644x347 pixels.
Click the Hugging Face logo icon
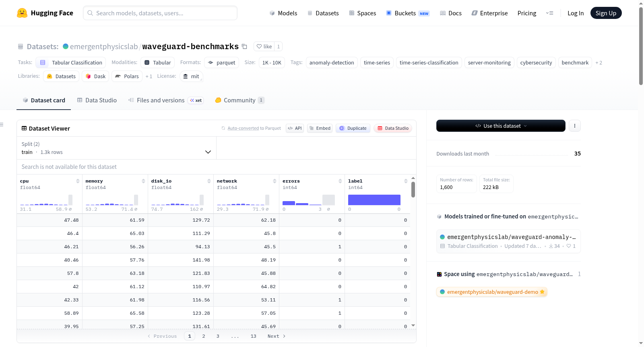point(22,13)
